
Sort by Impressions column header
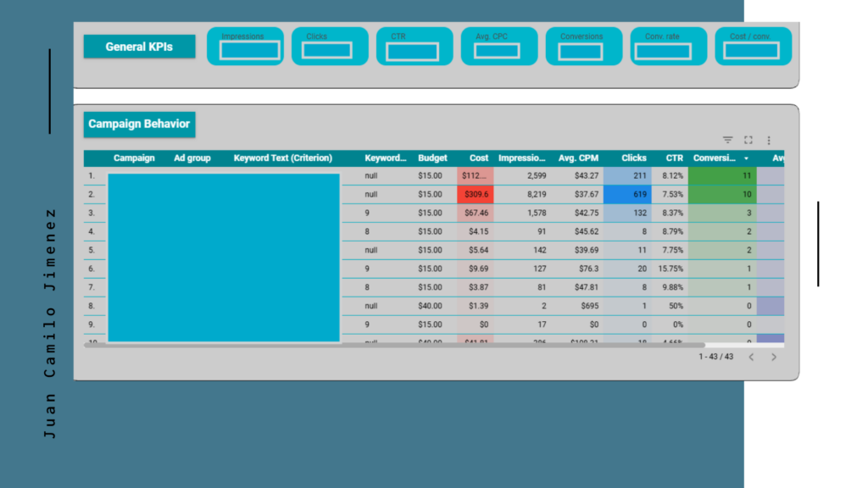click(521, 158)
